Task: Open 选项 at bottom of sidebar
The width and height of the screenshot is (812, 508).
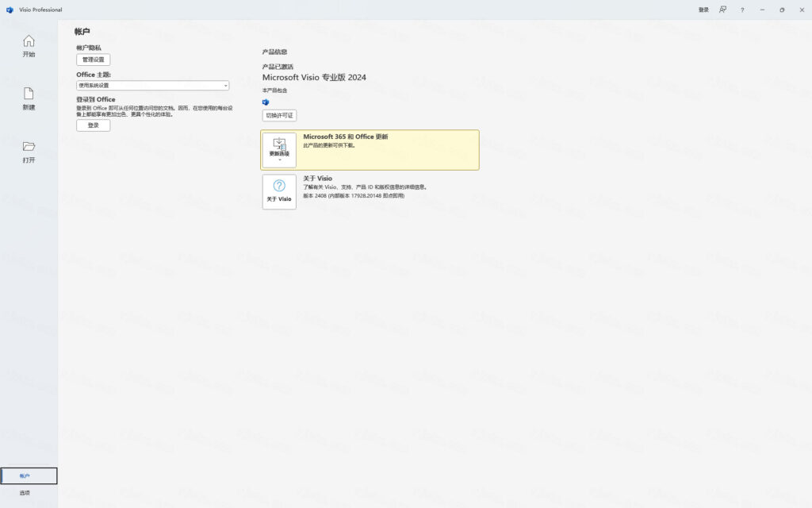Action: [25, 493]
